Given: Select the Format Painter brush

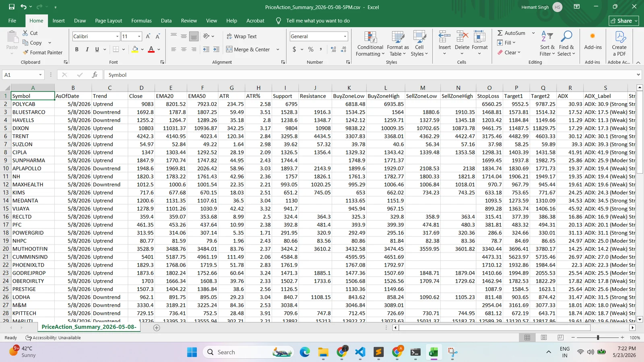Looking at the screenshot, I should [x=26, y=52].
